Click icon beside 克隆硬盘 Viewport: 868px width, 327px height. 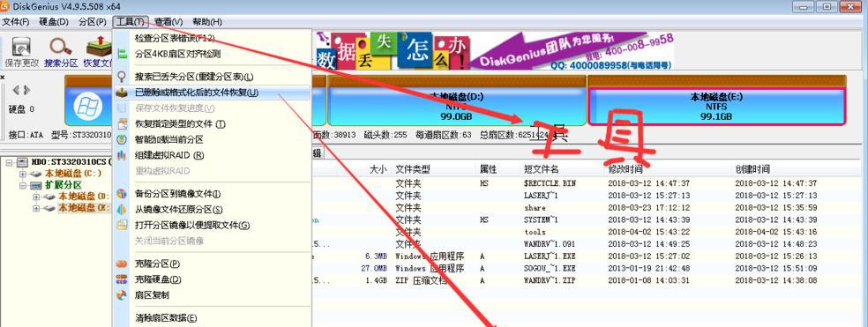tap(123, 279)
